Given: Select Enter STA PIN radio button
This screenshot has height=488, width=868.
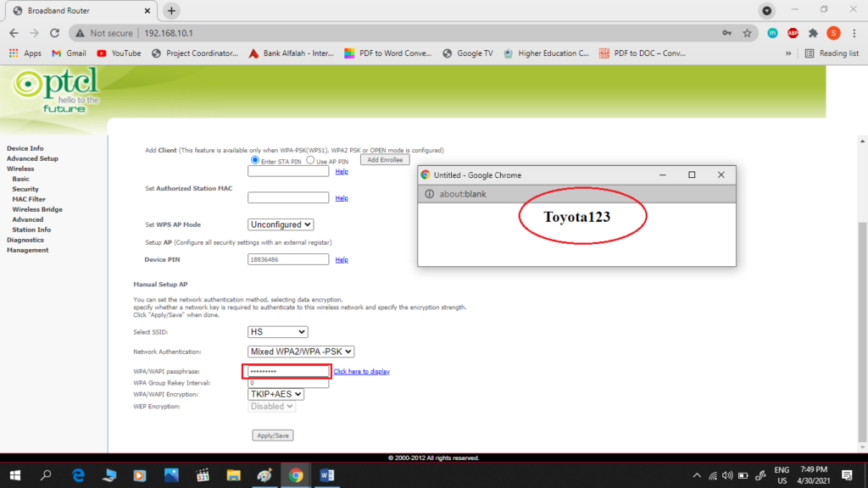Looking at the screenshot, I should pyautogui.click(x=254, y=160).
